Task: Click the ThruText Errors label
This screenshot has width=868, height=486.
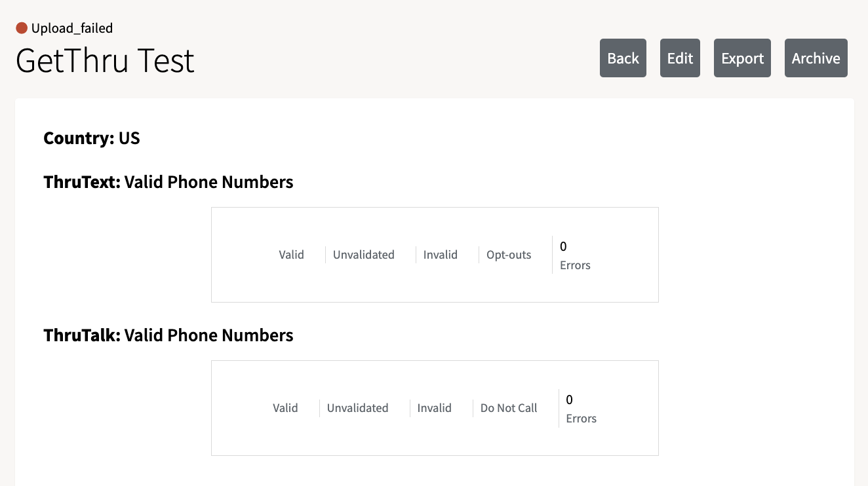Action: [575, 265]
